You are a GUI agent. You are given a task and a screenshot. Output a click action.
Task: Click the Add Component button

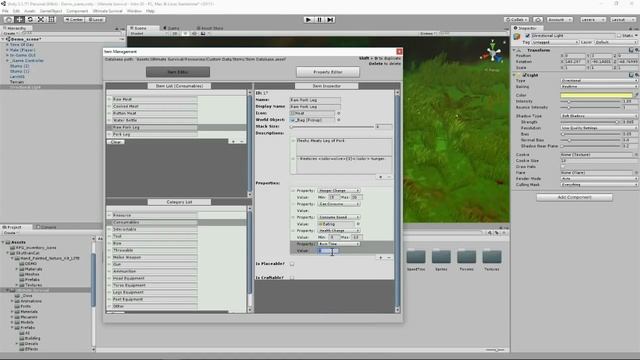click(574, 197)
